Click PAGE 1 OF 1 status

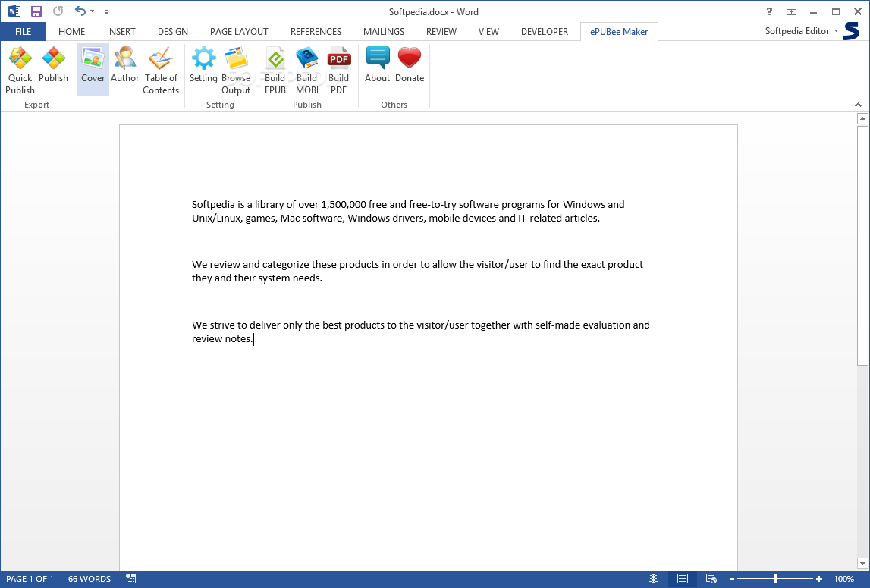pos(30,579)
